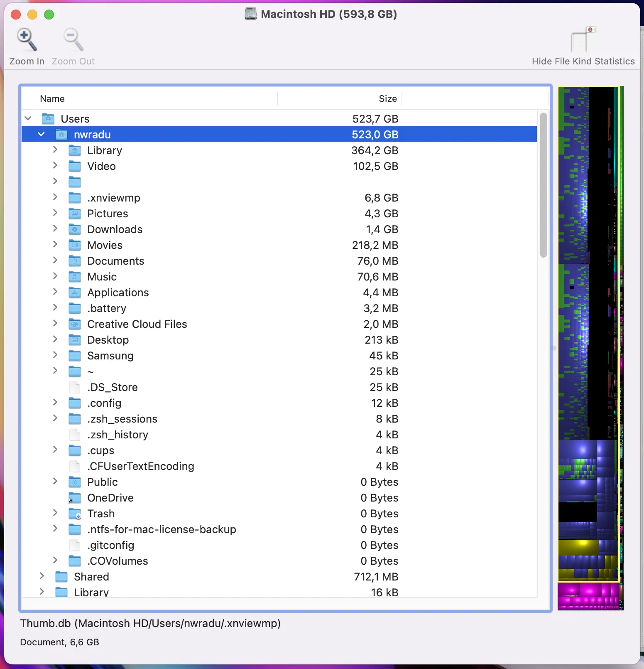
Task: Click the Zoom In magnifier icon
Action: pos(27,40)
